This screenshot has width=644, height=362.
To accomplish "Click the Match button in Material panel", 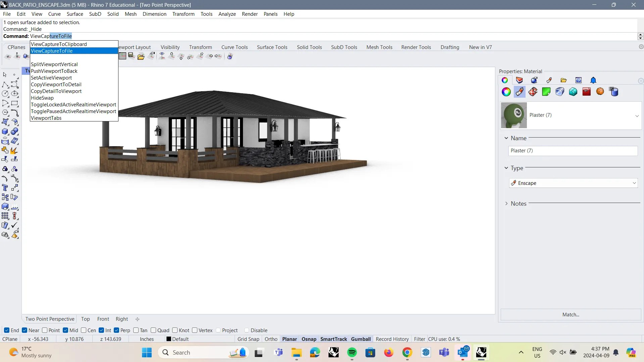I will tap(571, 314).
